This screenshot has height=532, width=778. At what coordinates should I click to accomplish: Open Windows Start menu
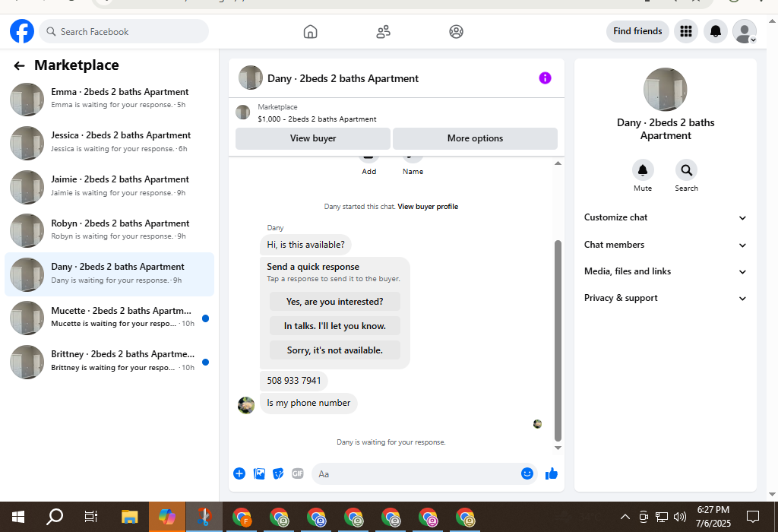pyautogui.click(x=18, y=517)
